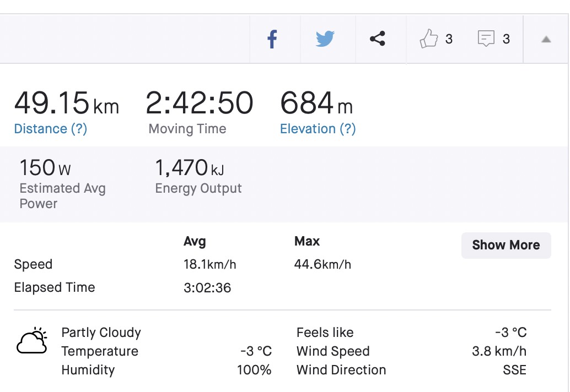570x392 pixels.
Task: Open the Distance (?) help link
Action: [51, 129]
